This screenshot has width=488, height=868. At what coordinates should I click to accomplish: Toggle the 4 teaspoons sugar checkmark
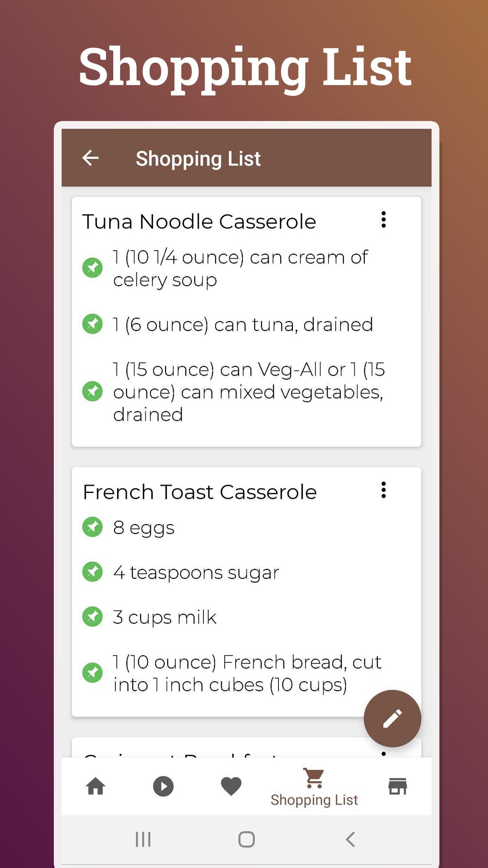[x=92, y=572]
